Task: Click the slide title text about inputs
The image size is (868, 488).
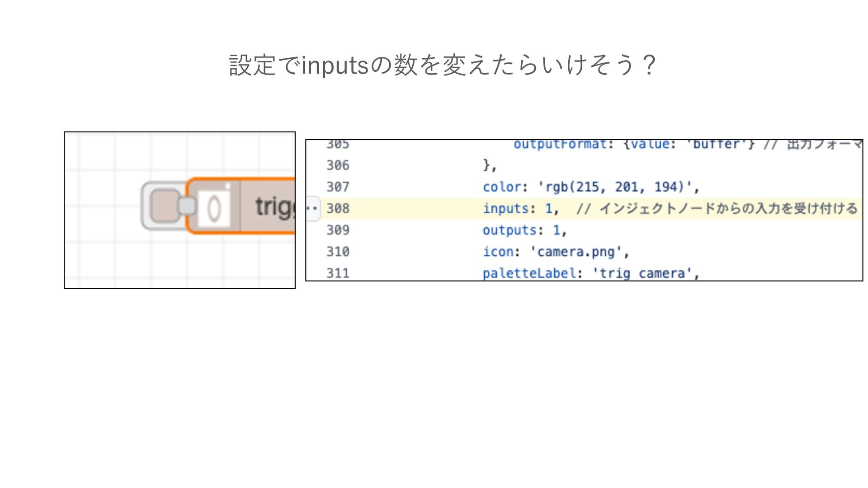Action: (x=442, y=65)
